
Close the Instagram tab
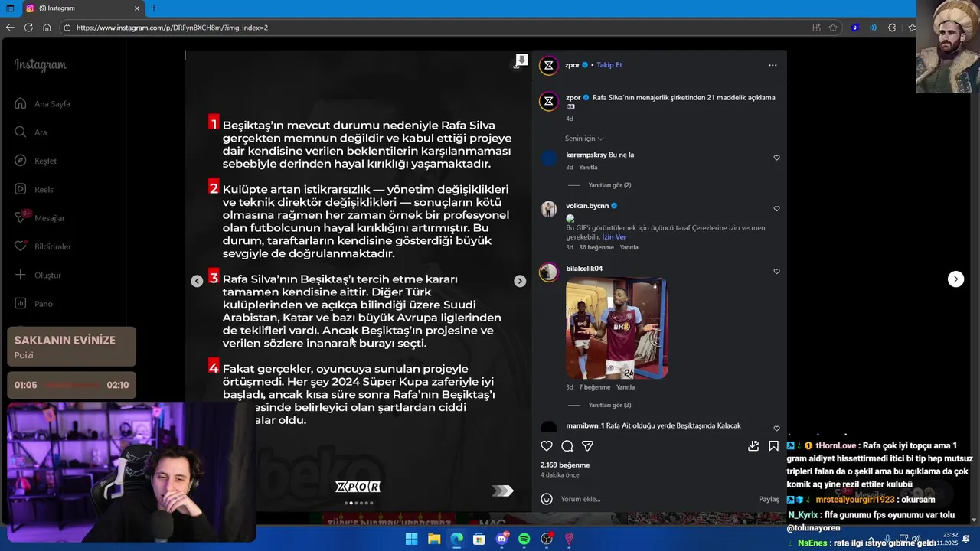pos(137,8)
